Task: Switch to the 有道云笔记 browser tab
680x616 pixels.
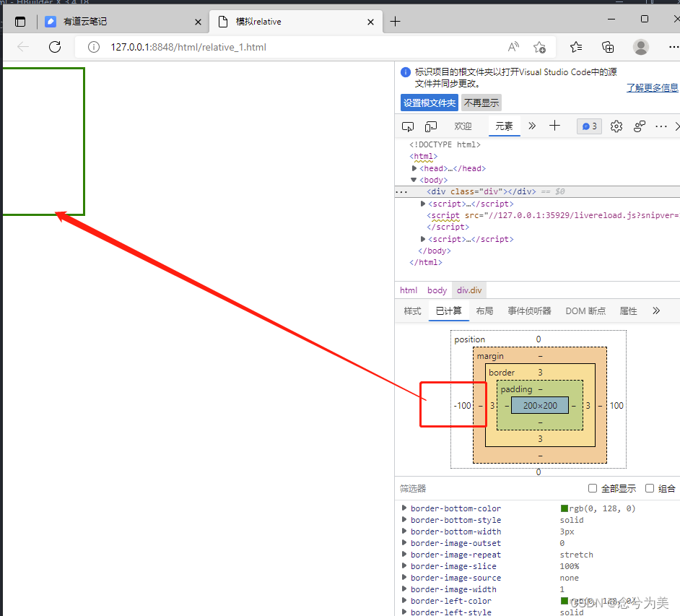Action: (x=124, y=22)
